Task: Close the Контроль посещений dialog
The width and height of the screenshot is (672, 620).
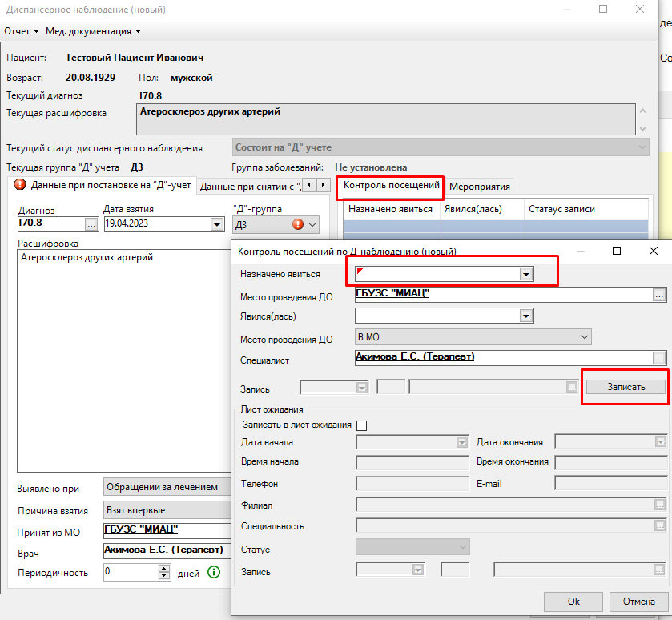Action: [x=653, y=251]
